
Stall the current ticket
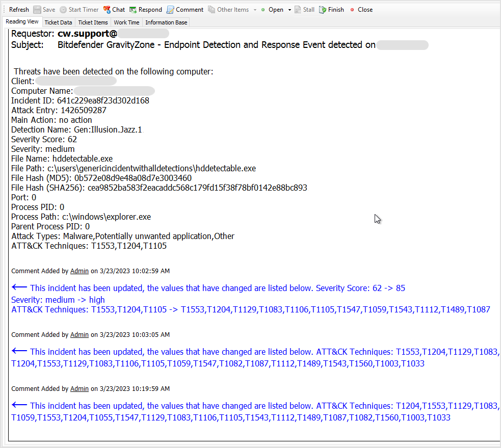point(304,9)
